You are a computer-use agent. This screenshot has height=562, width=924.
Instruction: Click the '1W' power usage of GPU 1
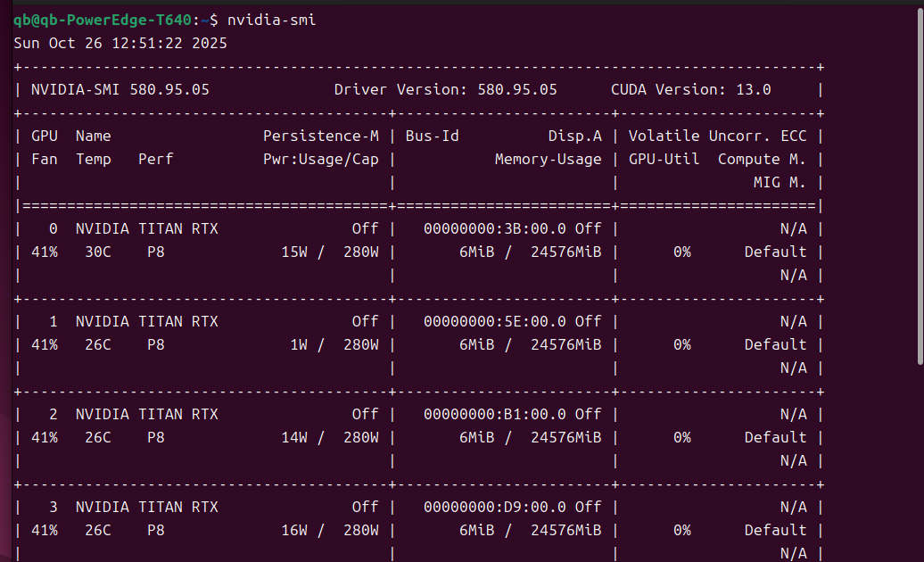point(299,344)
